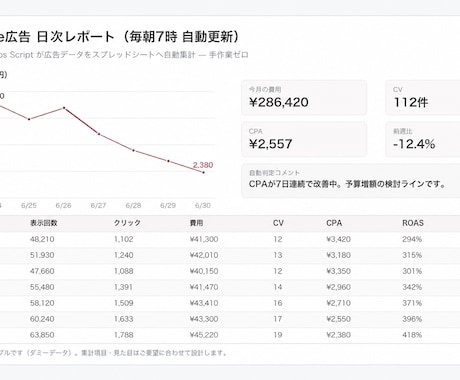Select the 112件 conversions card

[x=423, y=98]
